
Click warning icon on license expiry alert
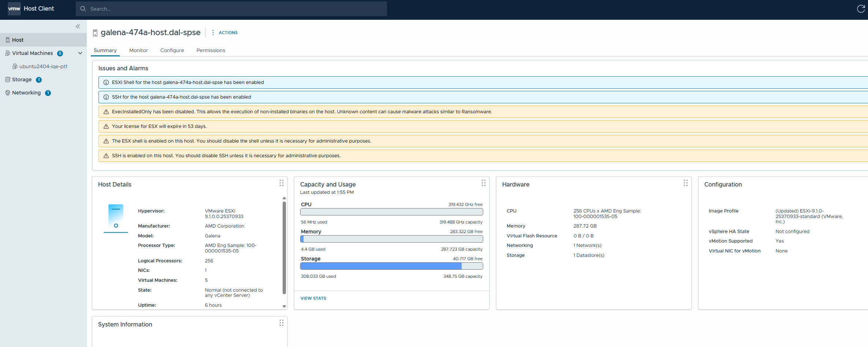coord(106,126)
